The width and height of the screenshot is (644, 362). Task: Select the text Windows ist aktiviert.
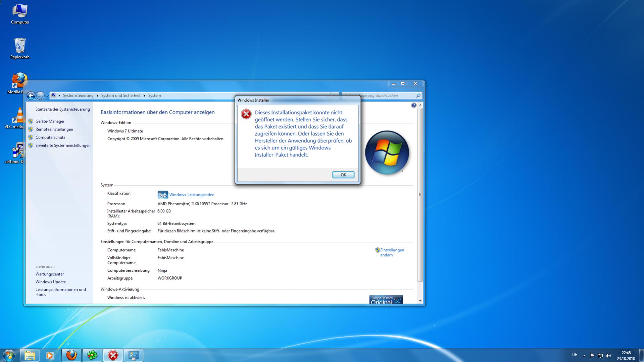(126, 298)
